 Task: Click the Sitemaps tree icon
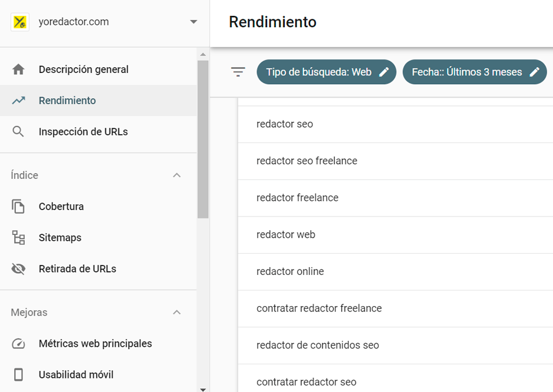(x=18, y=237)
